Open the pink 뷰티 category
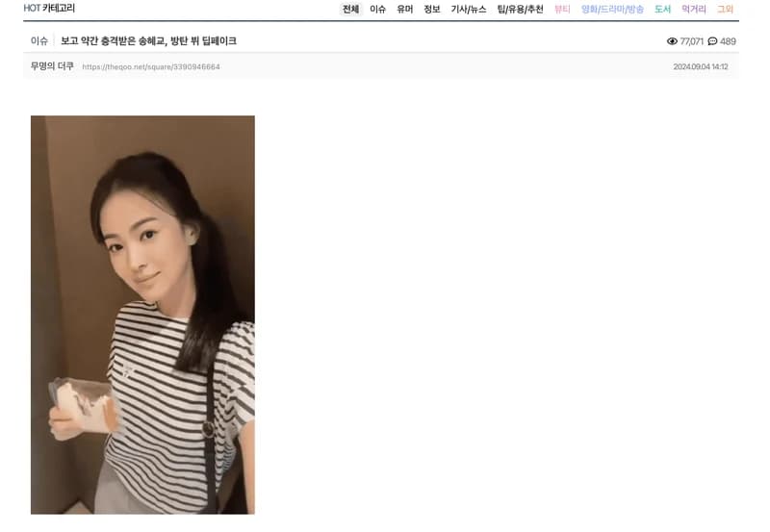Screen dimensions: 770x532 point(562,9)
